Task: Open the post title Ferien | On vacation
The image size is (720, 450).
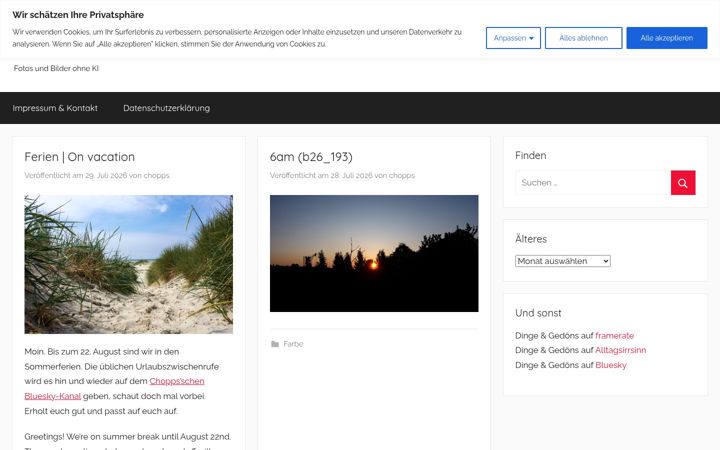Action: [x=79, y=157]
